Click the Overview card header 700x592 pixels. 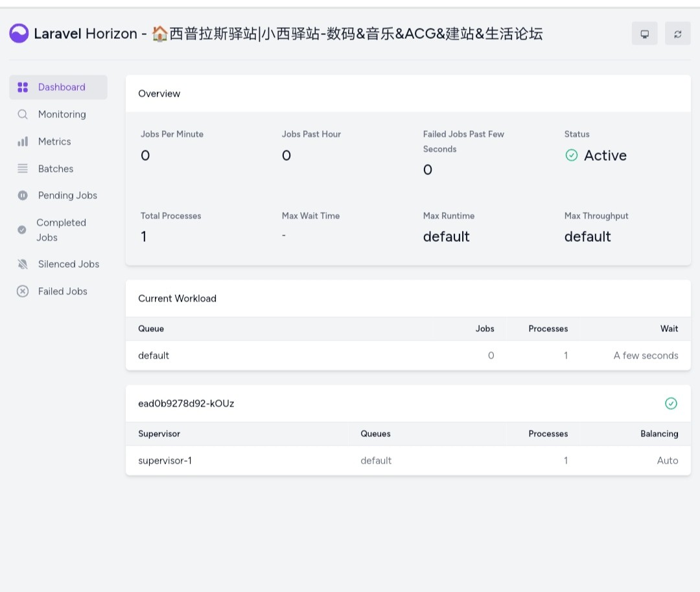click(408, 93)
